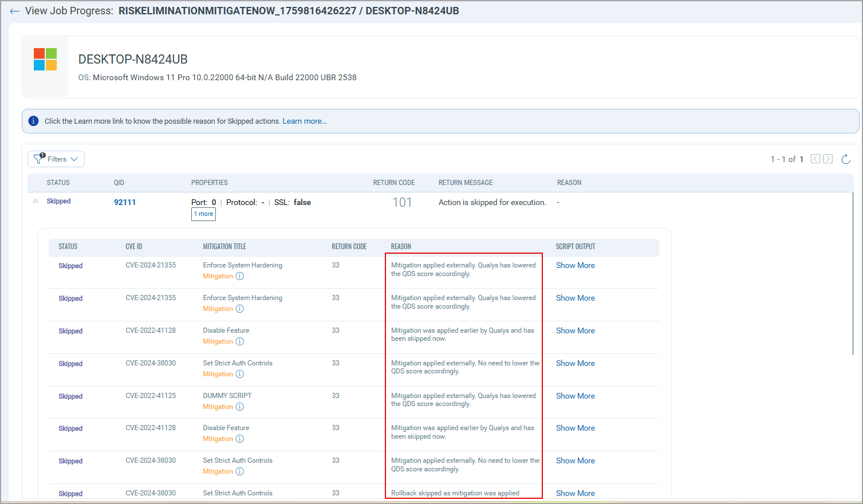
Task: Show More script output for first CVE-2024-21355 row
Action: point(575,265)
